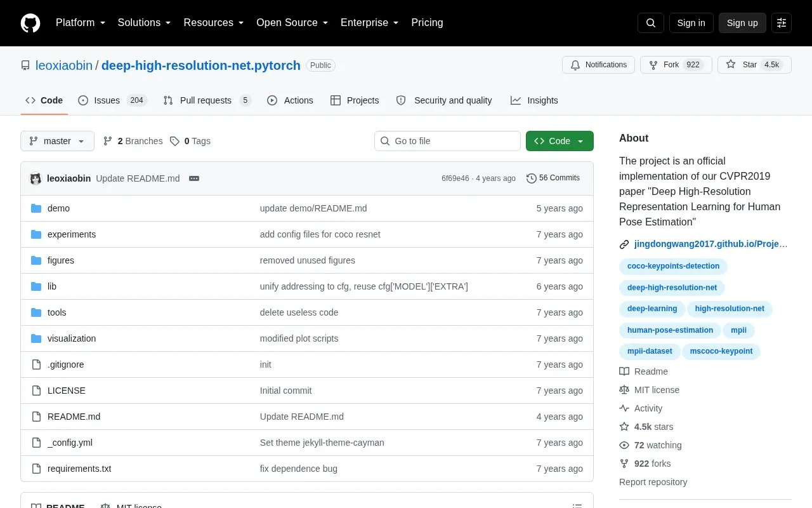The image size is (812, 508).
Task: Click the figures folder icon
Action: tap(36, 260)
